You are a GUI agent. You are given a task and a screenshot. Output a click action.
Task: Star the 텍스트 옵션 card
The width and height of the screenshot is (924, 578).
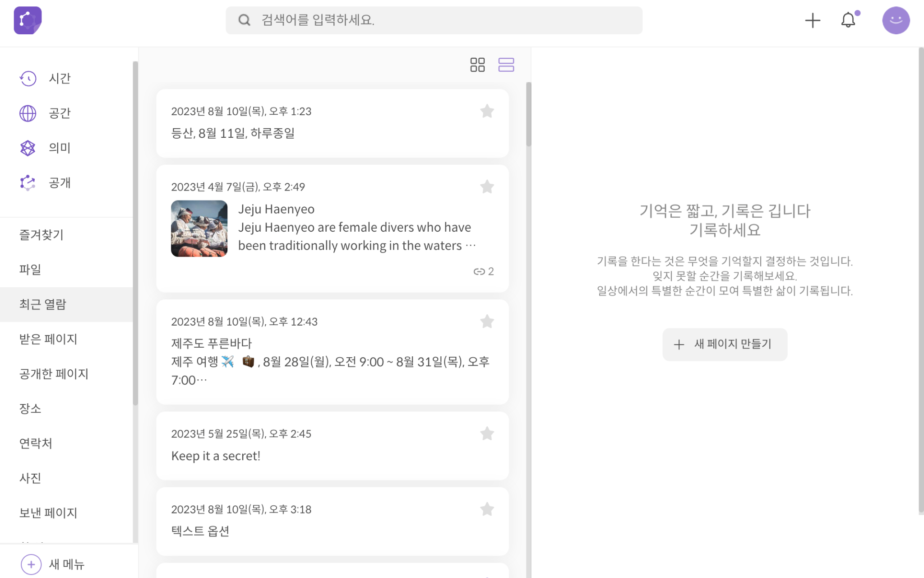(x=487, y=509)
